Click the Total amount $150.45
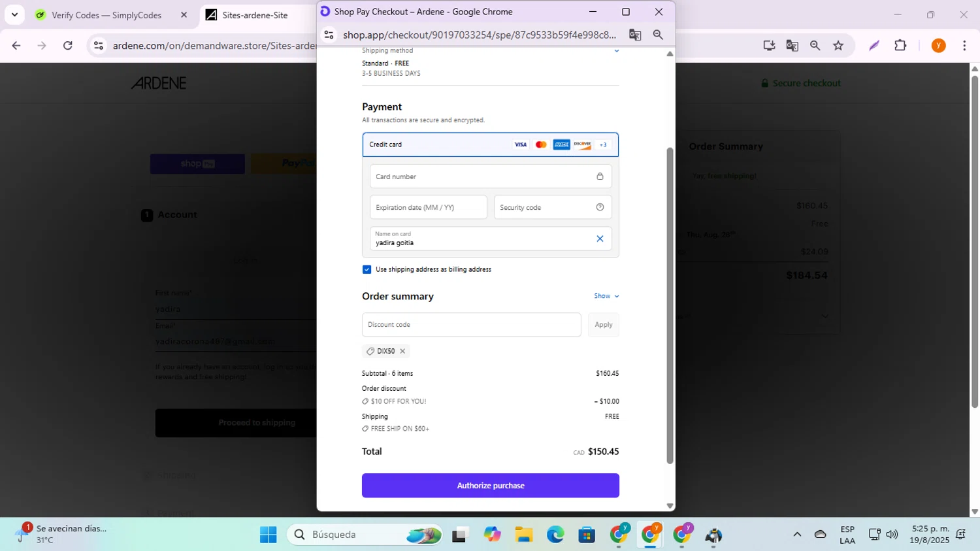This screenshot has width=980, height=551. point(603,452)
